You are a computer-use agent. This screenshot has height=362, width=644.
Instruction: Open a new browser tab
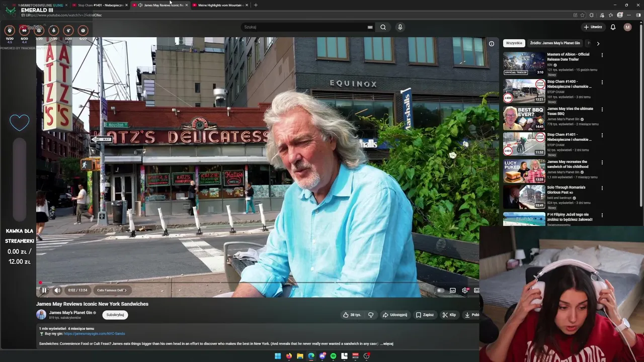tap(256, 5)
